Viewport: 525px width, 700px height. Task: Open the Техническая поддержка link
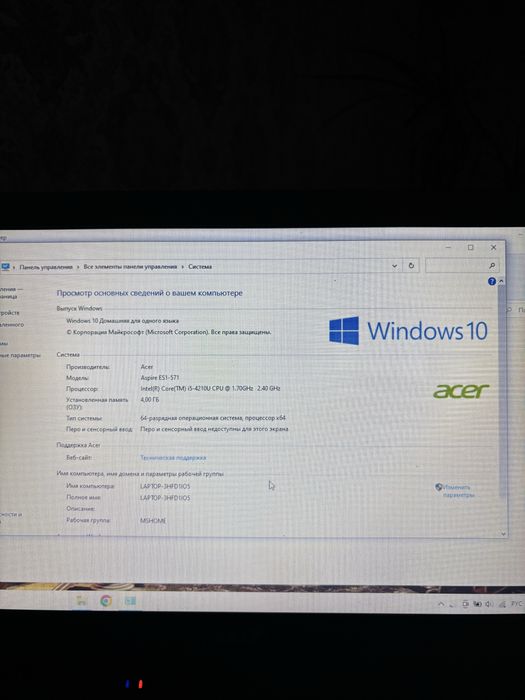173,458
